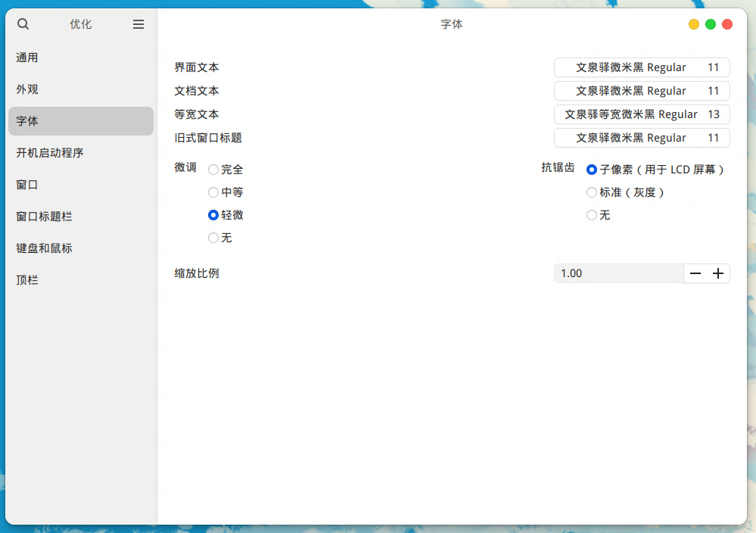
Task: Switch to the 顶栏 section
Action: [26, 279]
